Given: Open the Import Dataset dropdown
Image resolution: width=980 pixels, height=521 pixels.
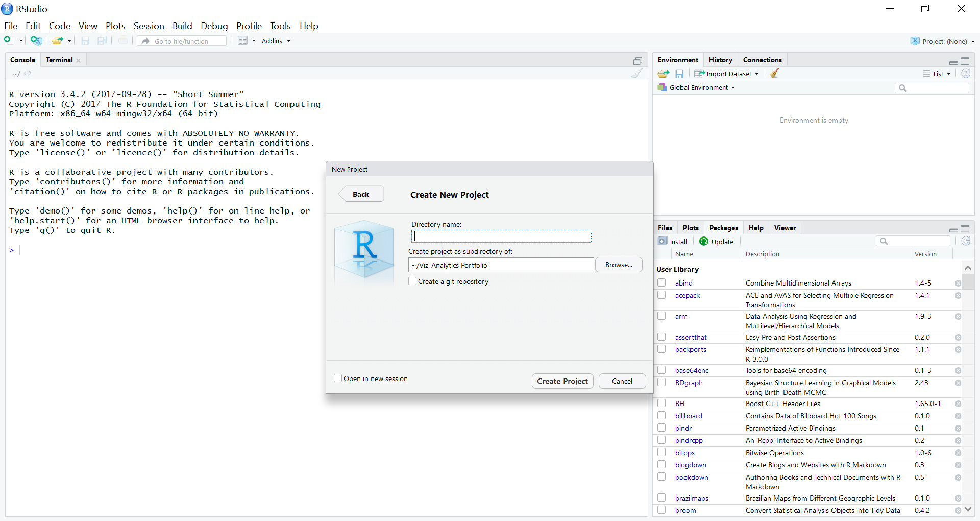Looking at the screenshot, I should 727,74.
